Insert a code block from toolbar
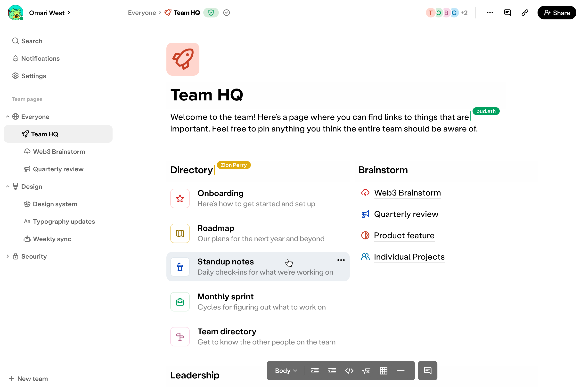Viewport: 588px width, 392px height. (x=349, y=371)
